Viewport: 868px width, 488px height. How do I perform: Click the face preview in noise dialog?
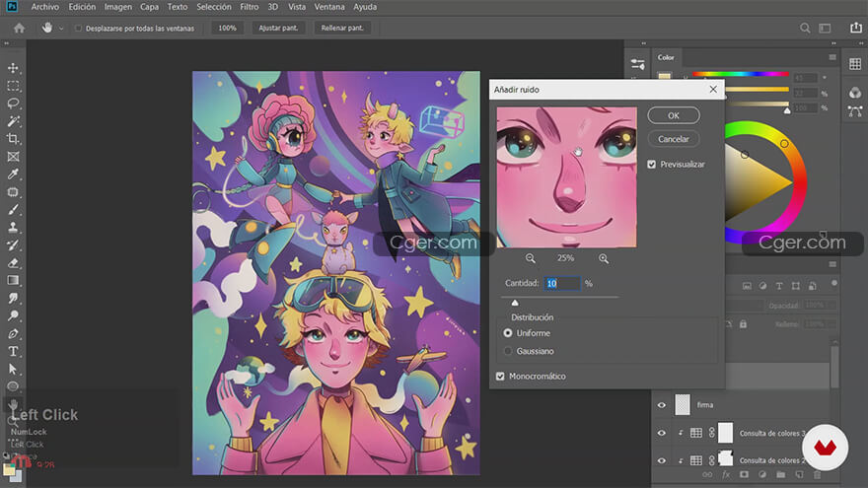[x=566, y=177]
